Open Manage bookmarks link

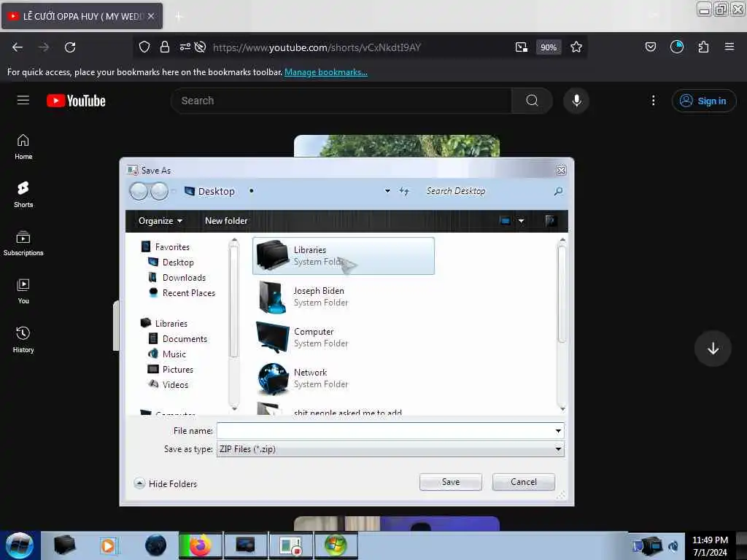point(326,72)
